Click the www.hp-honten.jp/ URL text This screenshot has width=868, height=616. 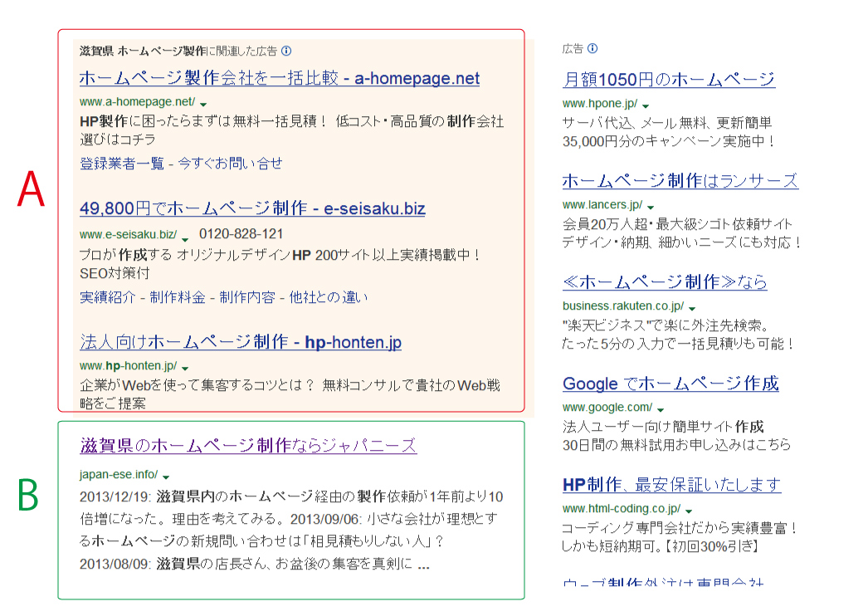129,365
